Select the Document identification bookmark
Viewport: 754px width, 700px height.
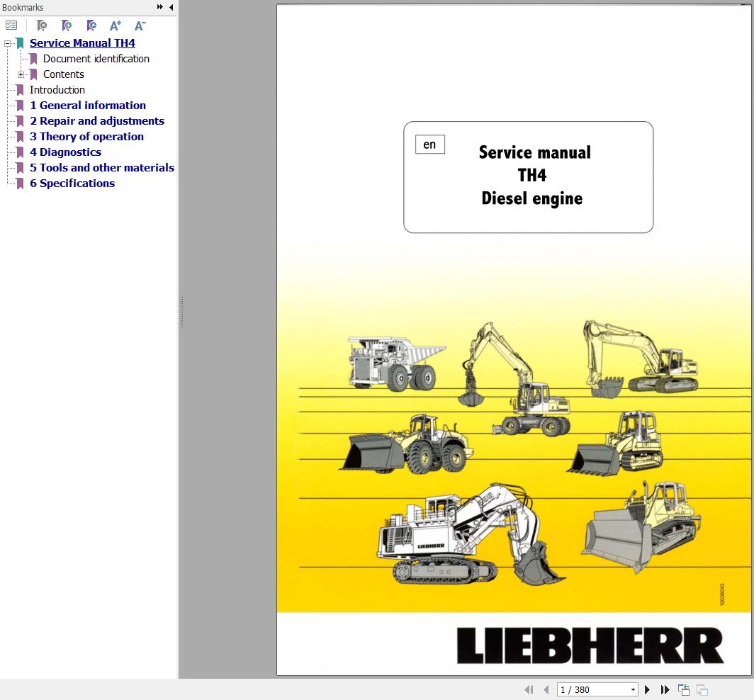[96, 59]
